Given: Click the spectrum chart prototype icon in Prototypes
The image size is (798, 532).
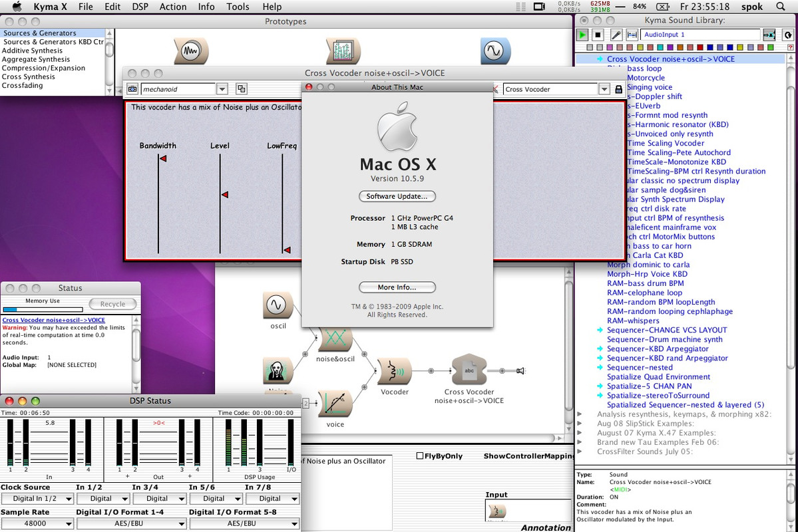Looking at the screenshot, I should [x=343, y=51].
